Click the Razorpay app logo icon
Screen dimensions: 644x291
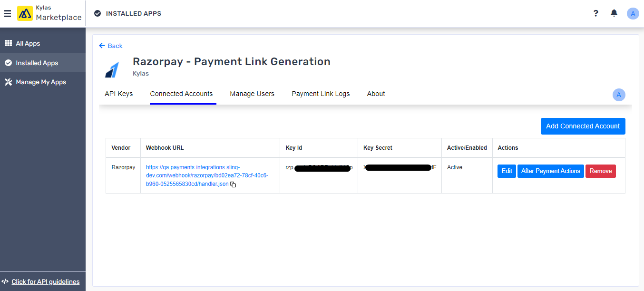click(x=113, y=69)
